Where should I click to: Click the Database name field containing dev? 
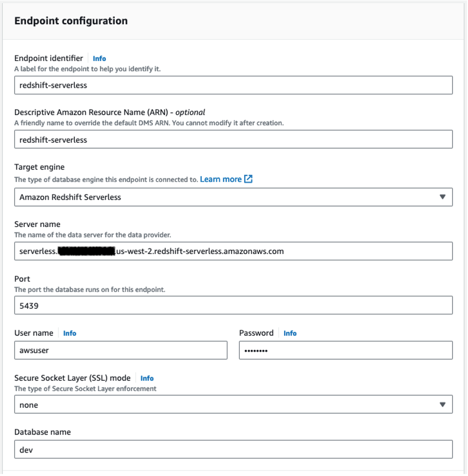point(233,450)
